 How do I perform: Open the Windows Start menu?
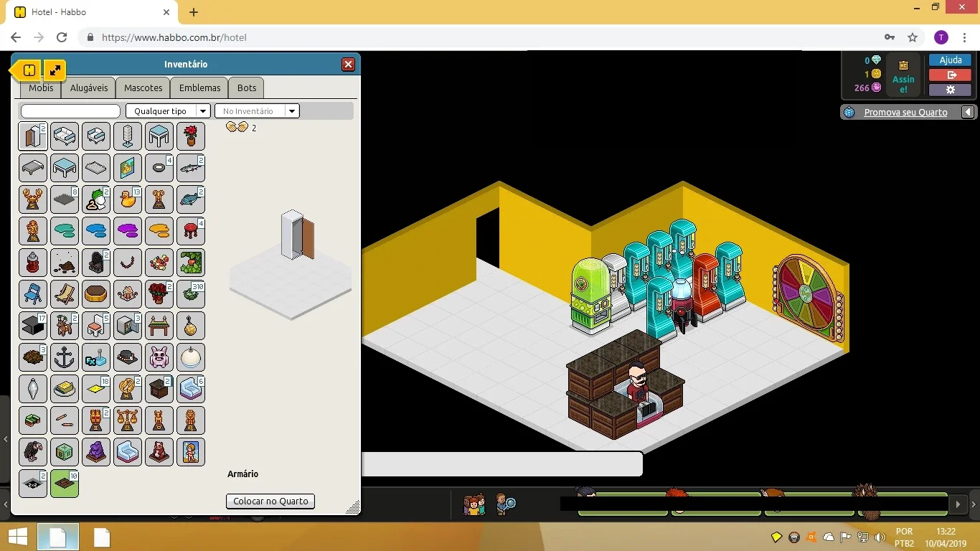(x=17, y=537)
